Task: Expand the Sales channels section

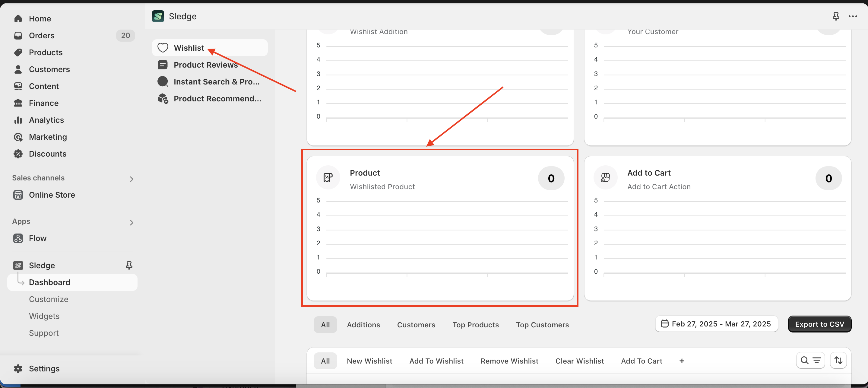Action: click(x=131, y=179)
